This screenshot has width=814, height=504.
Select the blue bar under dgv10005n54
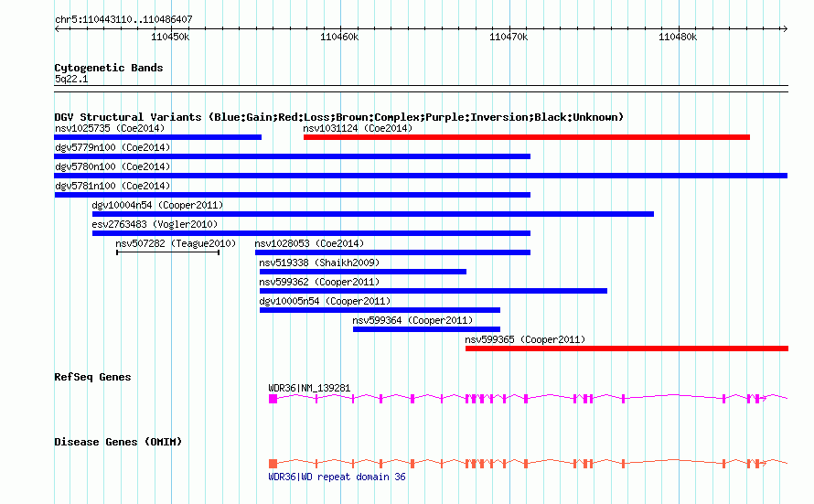[380, 310]
